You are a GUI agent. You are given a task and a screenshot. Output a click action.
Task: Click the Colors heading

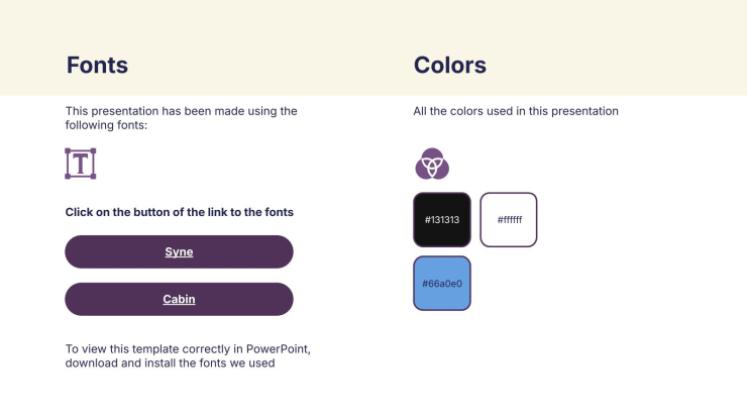coord(450,66)
